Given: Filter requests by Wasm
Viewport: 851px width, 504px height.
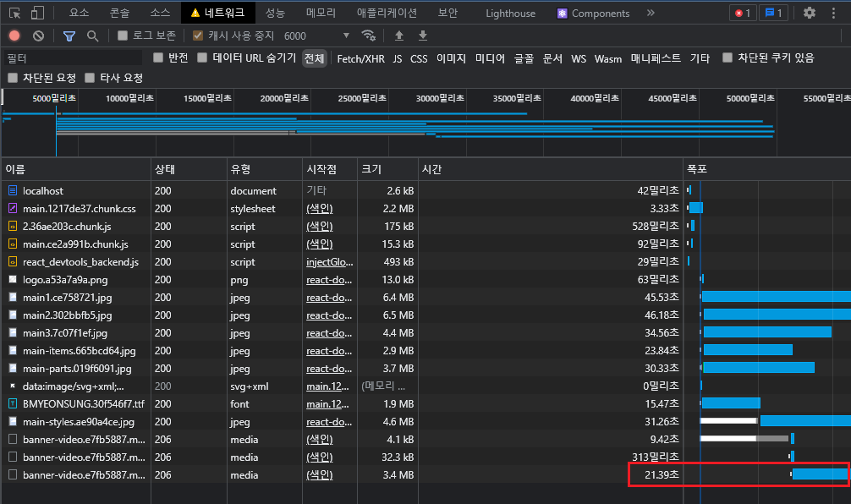Looking at the screenshot, I should (x=608, y=58).
